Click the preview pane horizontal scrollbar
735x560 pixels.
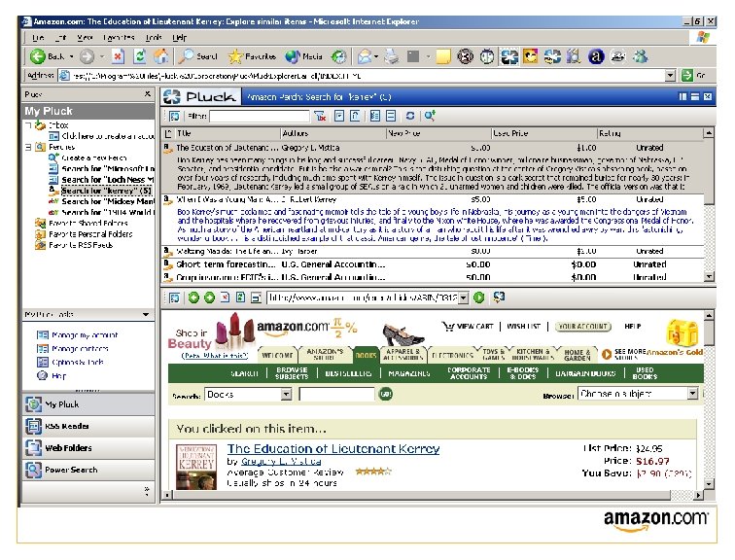pos(433,495)
